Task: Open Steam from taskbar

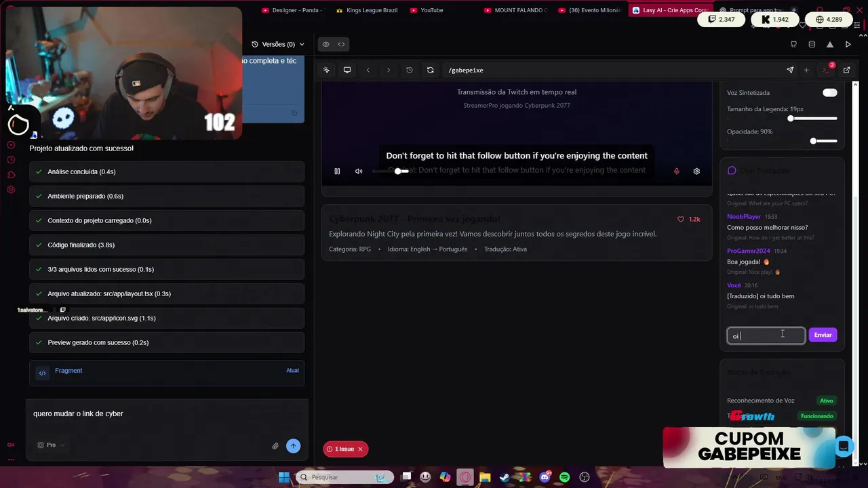Action: tap(505, 477)
